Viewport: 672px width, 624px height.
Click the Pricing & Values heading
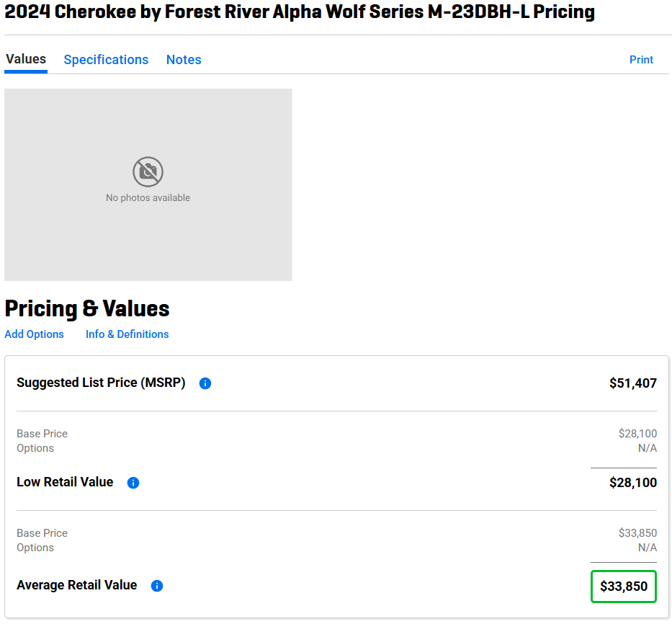(87, 308)
